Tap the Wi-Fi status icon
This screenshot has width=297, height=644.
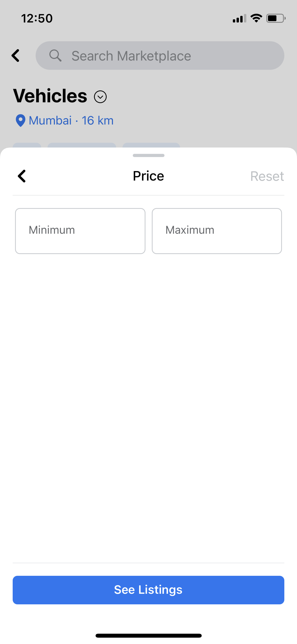click(256, 18)
